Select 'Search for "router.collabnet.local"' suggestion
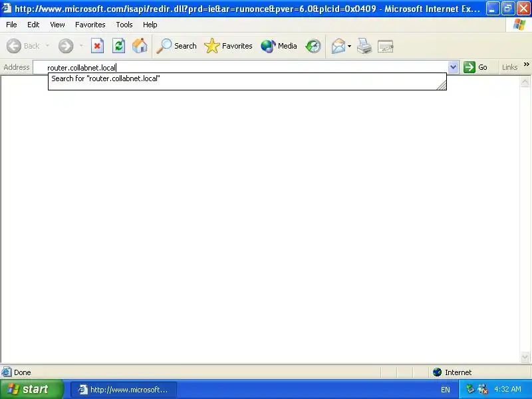532x399 pixels. coord(247,78)
